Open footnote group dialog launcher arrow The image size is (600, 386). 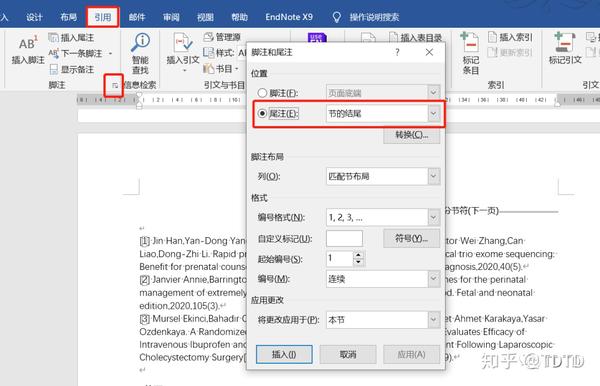coord(114,86)
